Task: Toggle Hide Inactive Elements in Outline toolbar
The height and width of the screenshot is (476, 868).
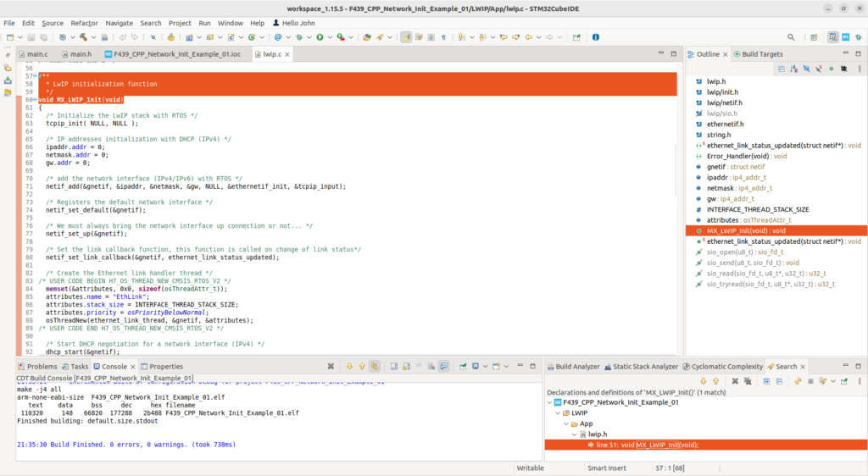Action: (x=843, y=69)
